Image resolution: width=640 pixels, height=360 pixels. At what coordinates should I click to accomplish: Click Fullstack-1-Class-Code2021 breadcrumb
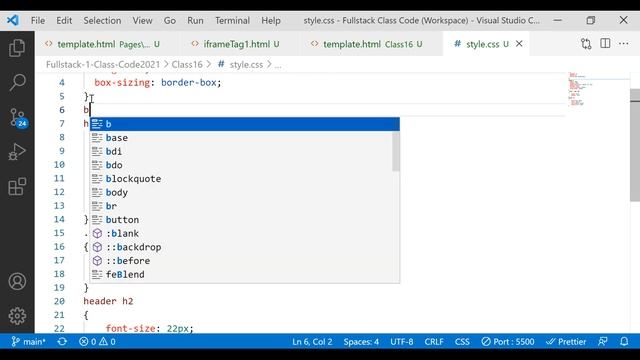click(x=103, y=64)
